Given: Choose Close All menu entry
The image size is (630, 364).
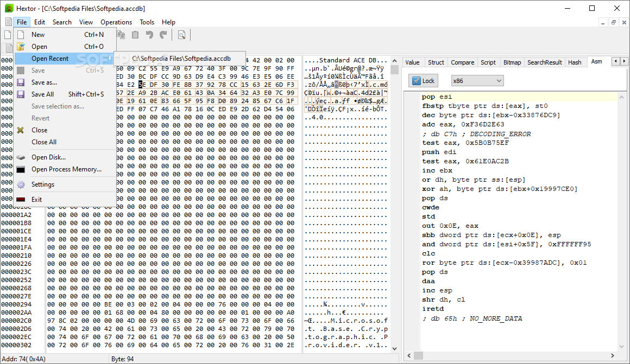Looking at the screenshot, I should (x=65, y=142).
